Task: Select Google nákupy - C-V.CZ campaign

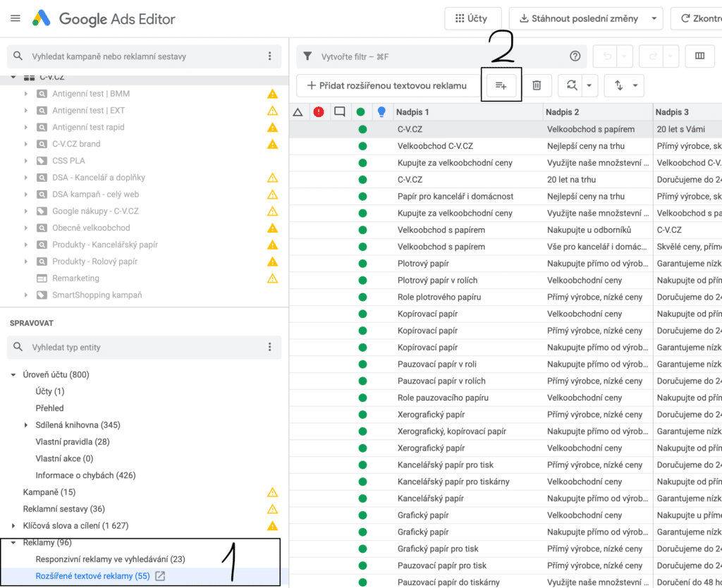Action: pos(95,211)
